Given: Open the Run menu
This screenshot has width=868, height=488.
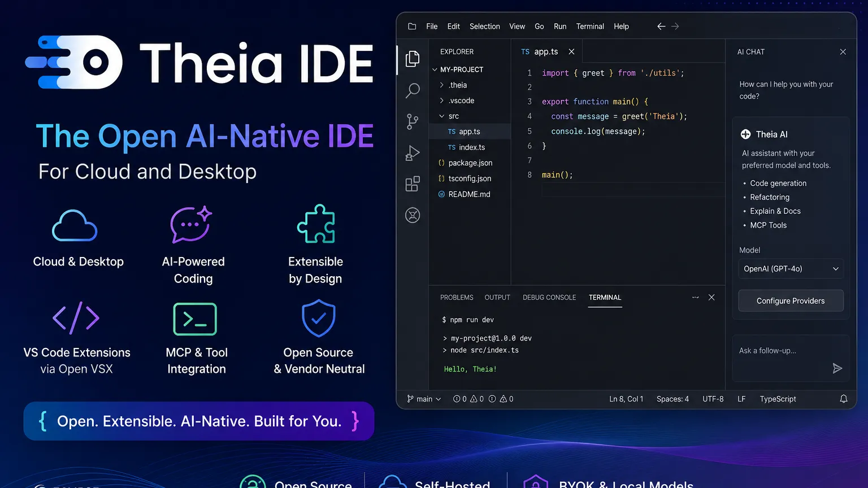Looking at the screenshot, I should coord(560,27).
